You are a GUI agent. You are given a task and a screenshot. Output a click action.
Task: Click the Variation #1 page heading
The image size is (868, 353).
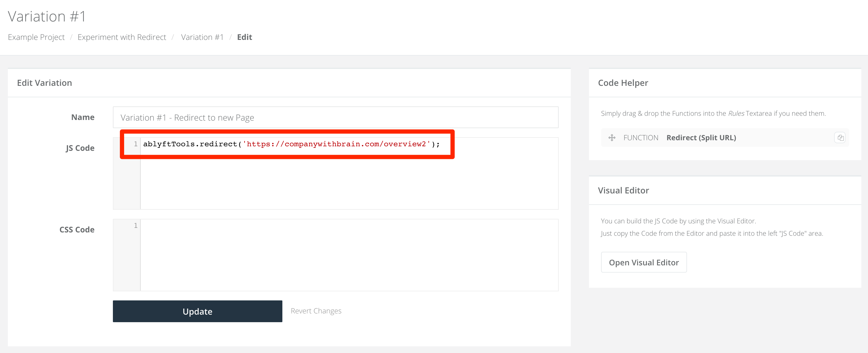point(47,17)
